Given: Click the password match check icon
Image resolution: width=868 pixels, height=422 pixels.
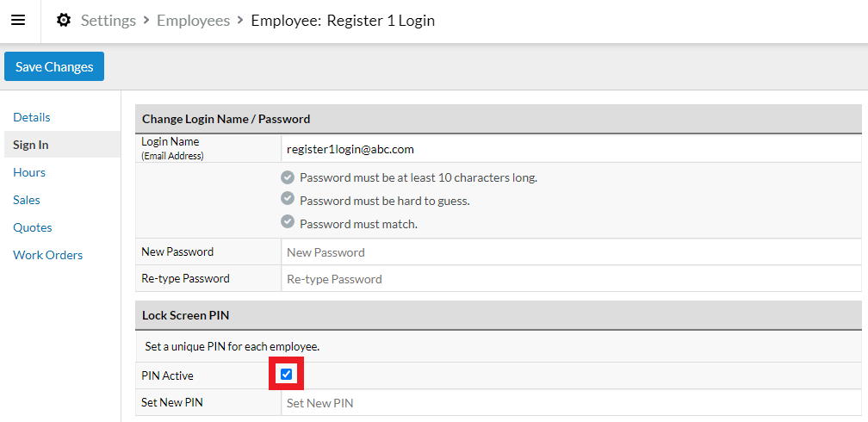Looking at the screenshot, I should point(288,221).
